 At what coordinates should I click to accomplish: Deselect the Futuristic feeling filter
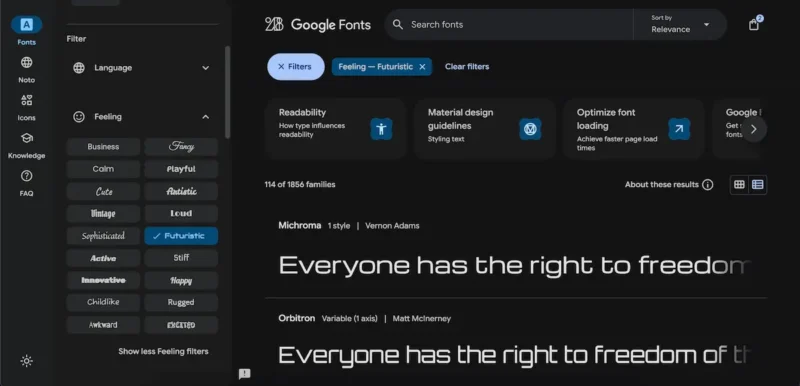click(181, 236)
